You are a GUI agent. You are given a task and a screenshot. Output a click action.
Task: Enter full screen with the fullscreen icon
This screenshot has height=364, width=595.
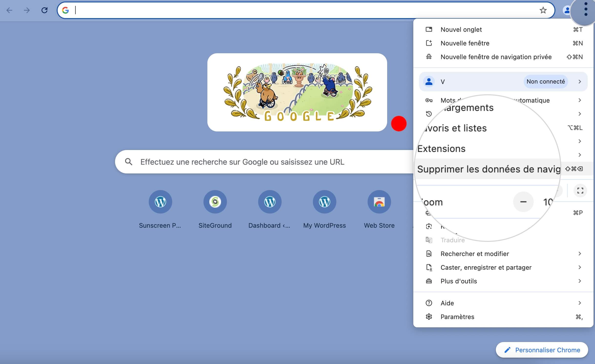(x=580, y=191)
